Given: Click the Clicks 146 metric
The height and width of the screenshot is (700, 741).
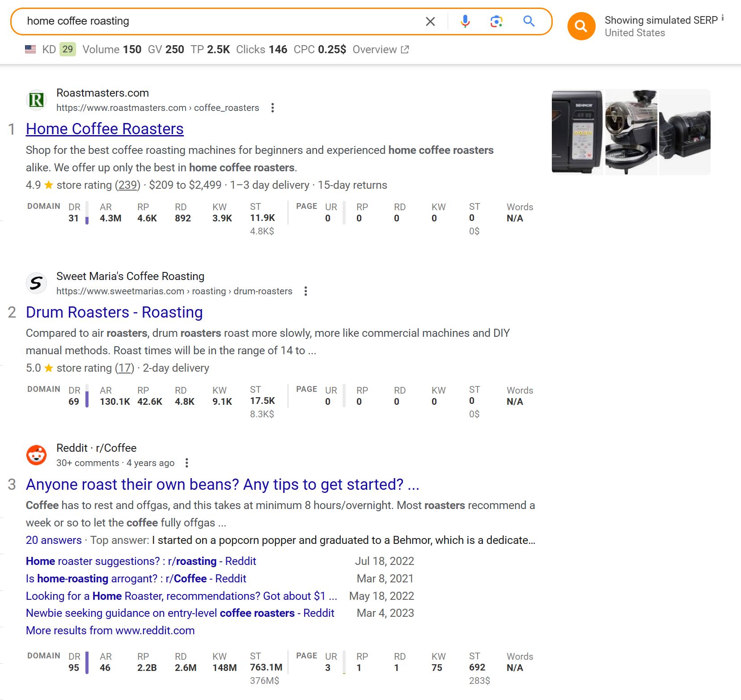Looking at the screenshot, I should coord(262,49).
